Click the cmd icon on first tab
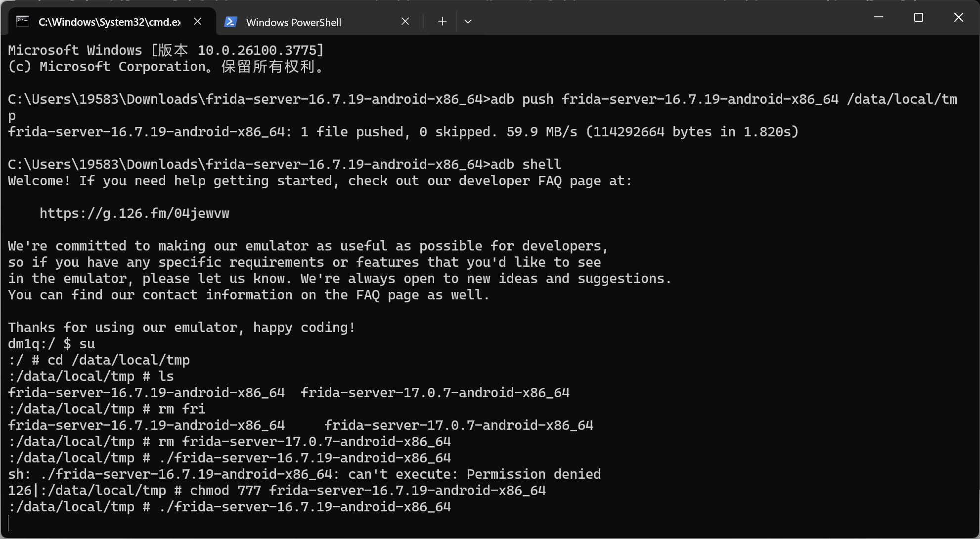This screenshot has width=980, height=539. coord(23,21)
